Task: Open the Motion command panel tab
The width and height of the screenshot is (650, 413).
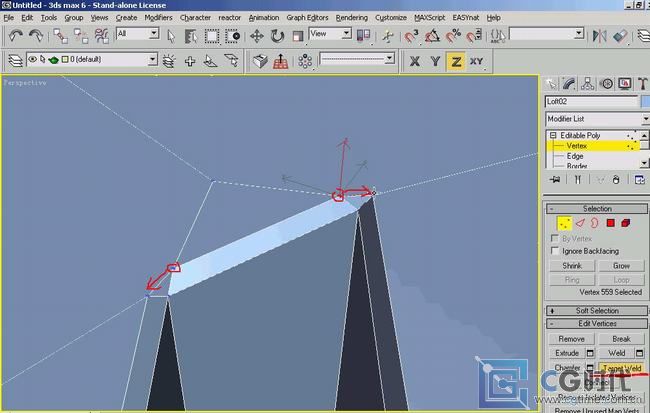Action: [606, 84]
